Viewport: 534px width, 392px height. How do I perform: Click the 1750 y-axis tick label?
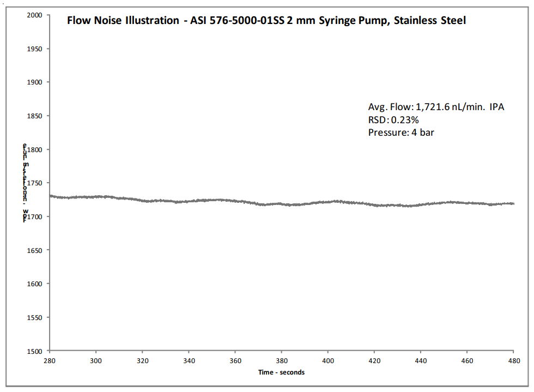[x=35, y=183]
